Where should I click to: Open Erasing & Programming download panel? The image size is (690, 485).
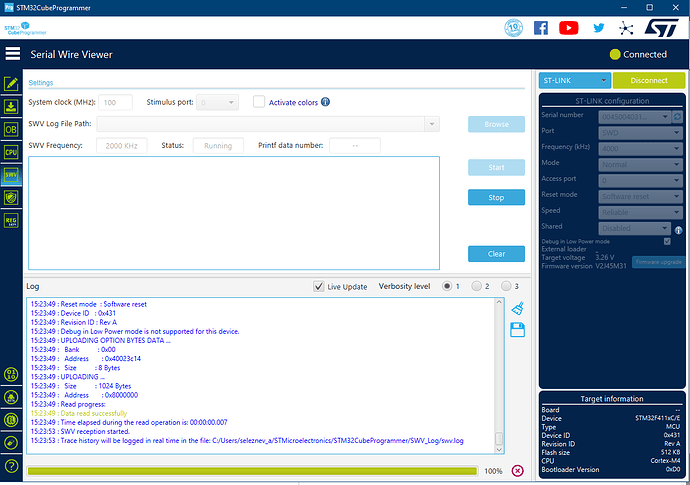click(12, 106)
